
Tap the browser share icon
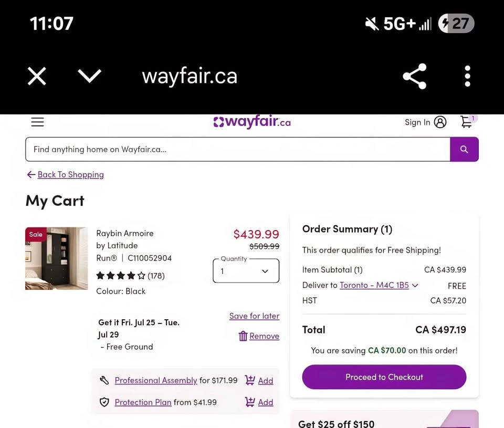(x=414, y=77)
